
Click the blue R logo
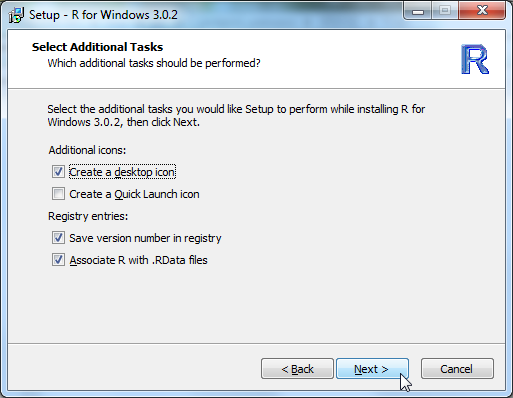click(x=475, y=59)
